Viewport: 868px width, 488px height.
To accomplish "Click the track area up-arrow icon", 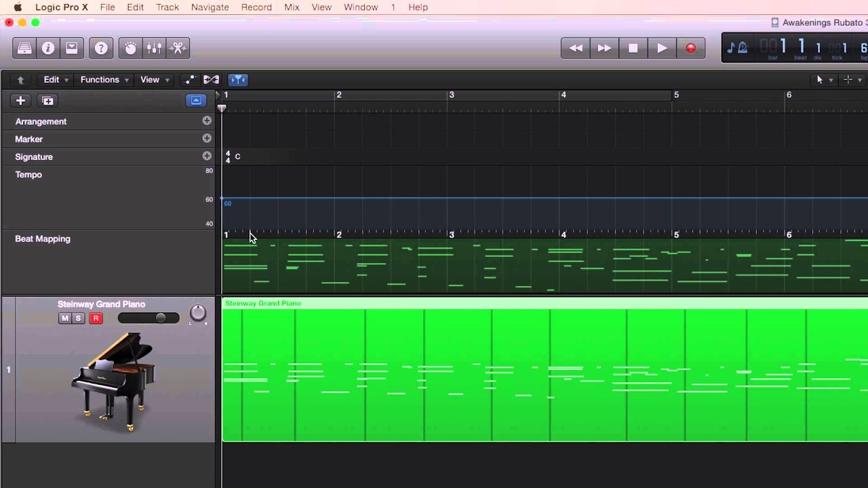I will [21, 80].
